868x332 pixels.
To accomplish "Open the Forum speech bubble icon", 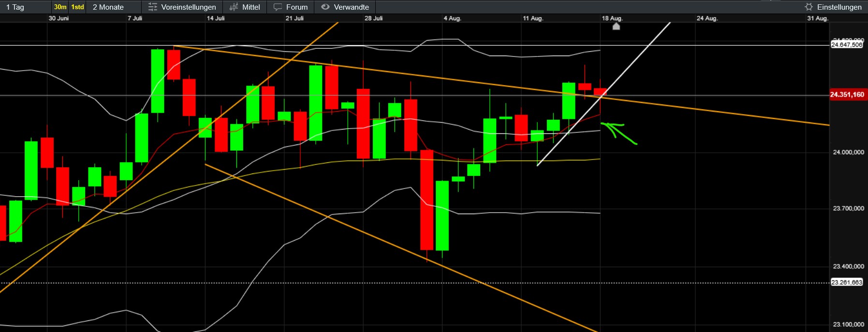I will click(278, 7).
